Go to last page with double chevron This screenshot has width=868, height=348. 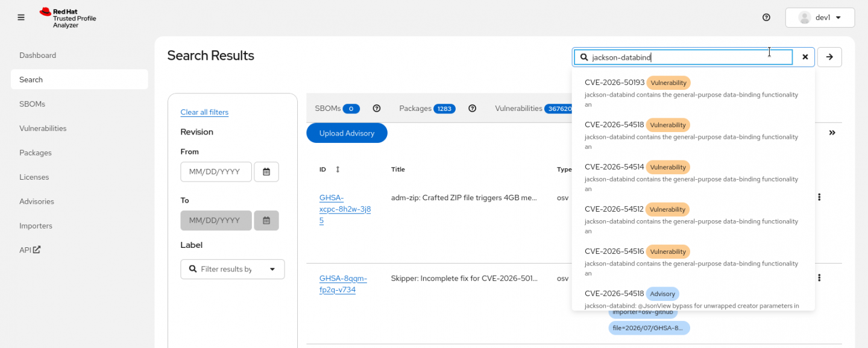[832, 133]
